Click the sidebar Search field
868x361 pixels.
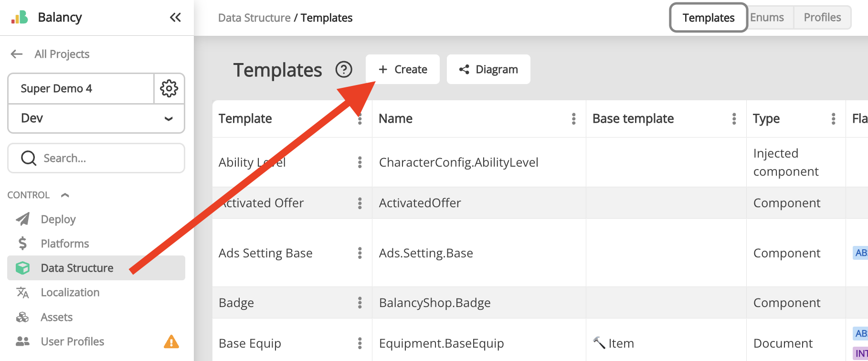[x=96, y=158]
